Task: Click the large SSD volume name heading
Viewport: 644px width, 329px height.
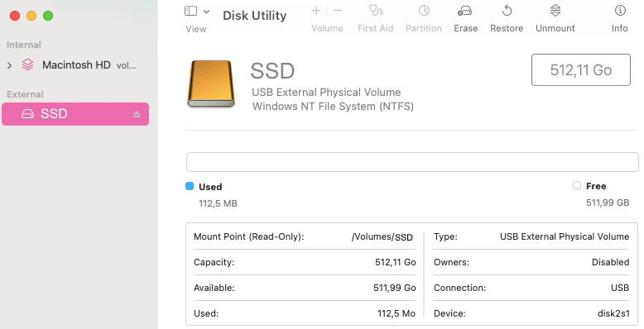Action: pyautogui.click(x=272, y=71)
